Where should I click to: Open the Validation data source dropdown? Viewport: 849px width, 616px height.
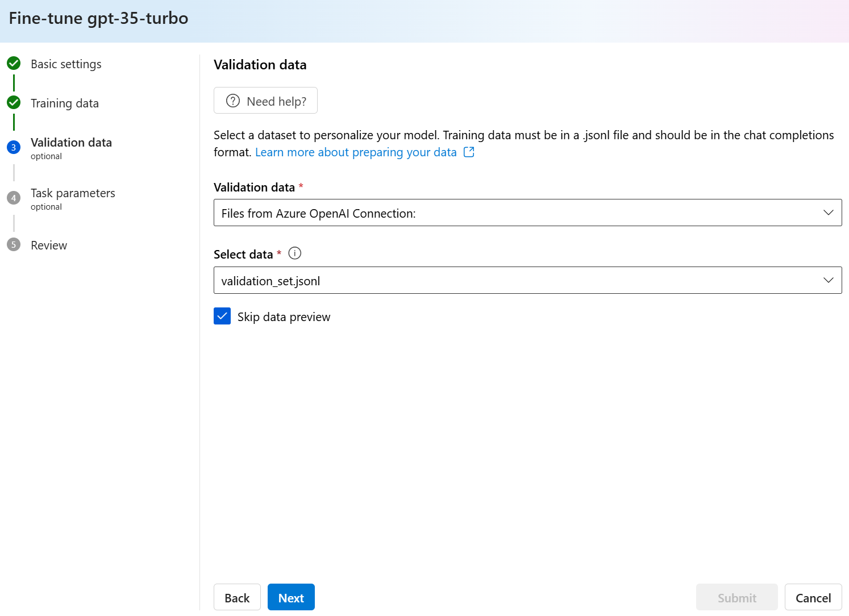pyautogui.click(x=527, y=213)
